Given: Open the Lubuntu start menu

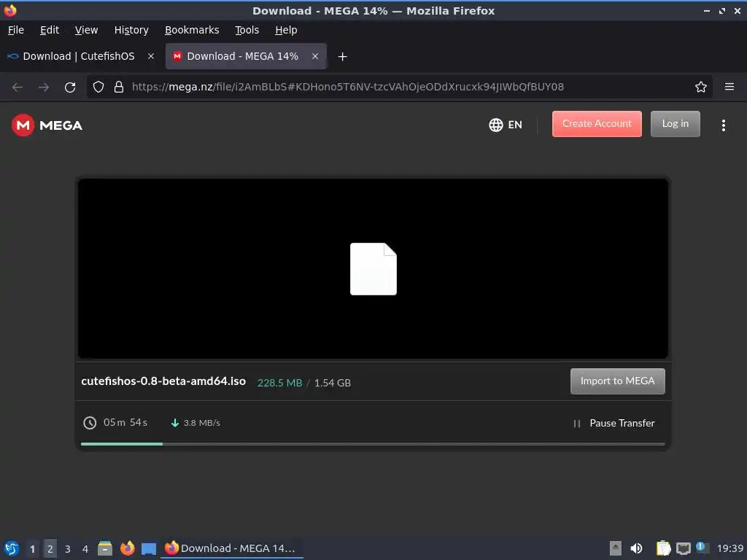Looking at the screenshot, I should [12, 548].
